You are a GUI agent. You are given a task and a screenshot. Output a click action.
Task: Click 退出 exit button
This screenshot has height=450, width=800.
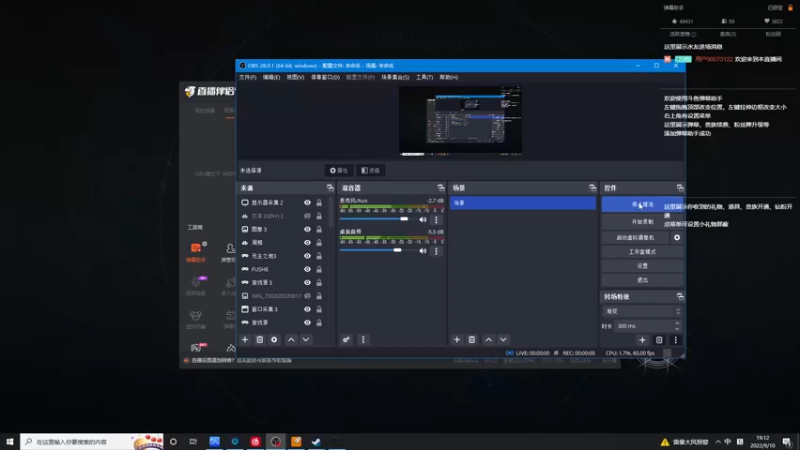642,280
